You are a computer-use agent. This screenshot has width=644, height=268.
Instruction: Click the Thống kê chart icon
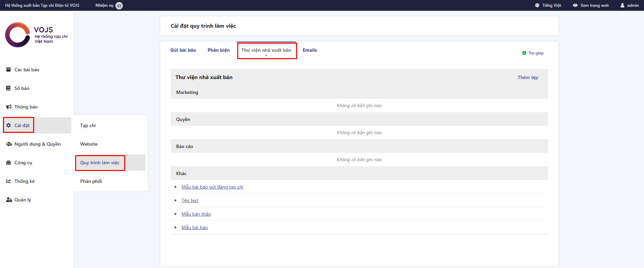9,181
